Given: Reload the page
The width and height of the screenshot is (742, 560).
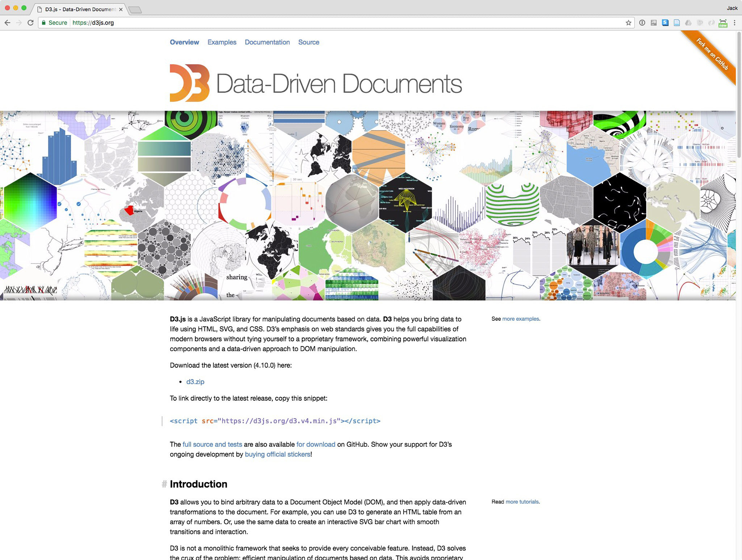Looking at the screenshot, I should (x=31, y=23).
